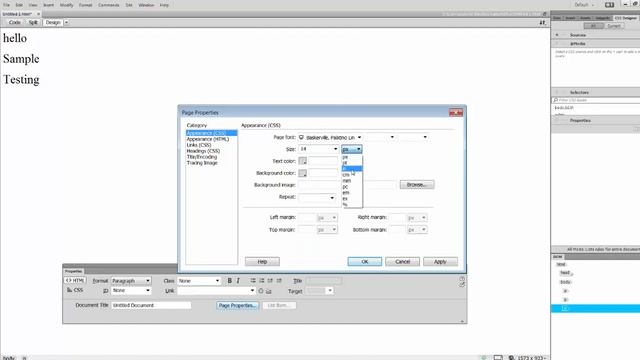The image size is (640, 360).
Task: Open the Modify menu
Action: pos(67,5)
